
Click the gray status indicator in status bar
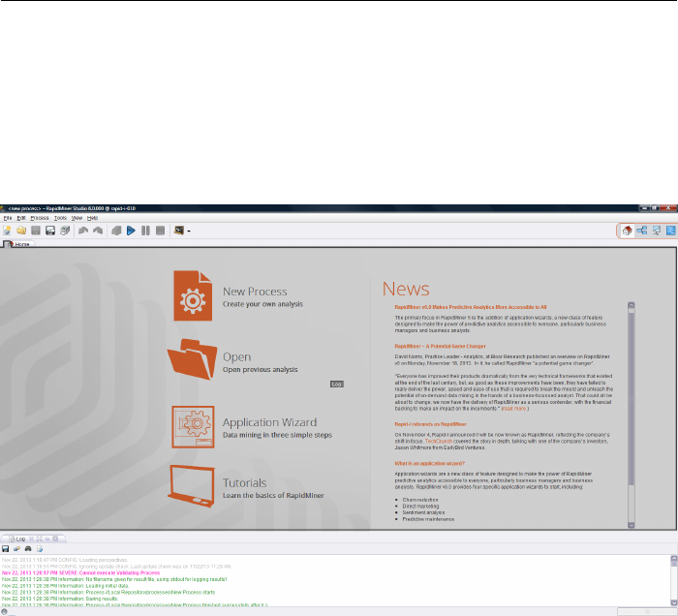point(4,611)
